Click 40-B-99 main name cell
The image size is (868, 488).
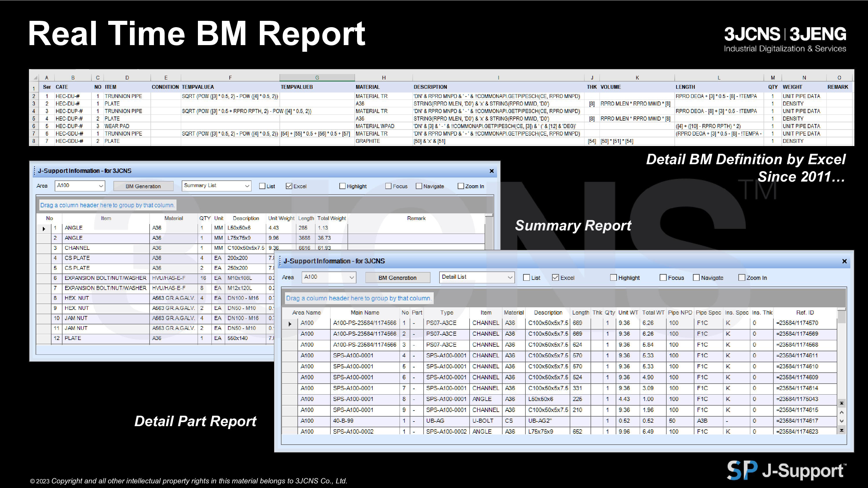click(x=365, y=421)
